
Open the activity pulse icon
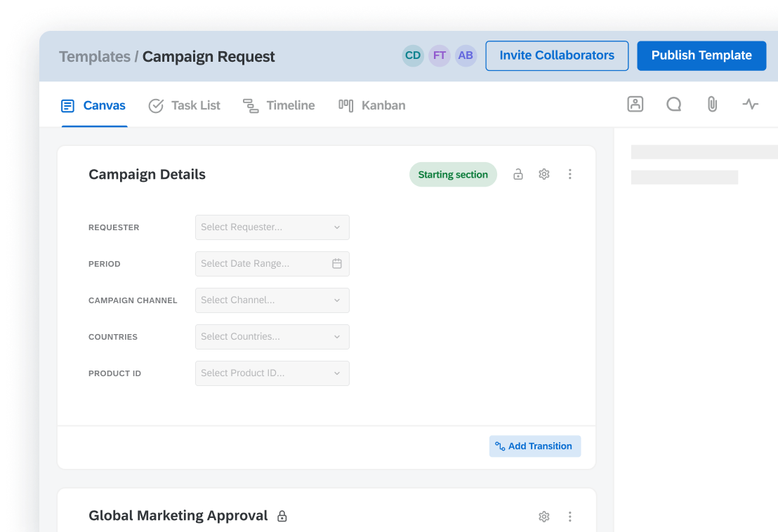pyautogui.click(x=750, y=105)
